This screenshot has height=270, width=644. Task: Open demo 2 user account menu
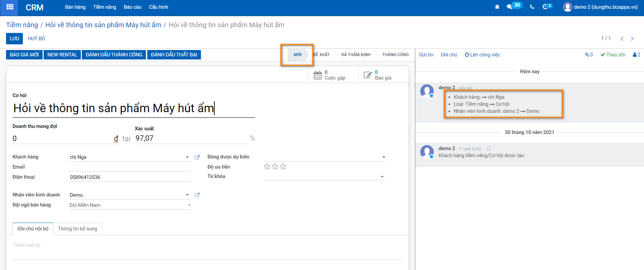click(x=600, y=7)
